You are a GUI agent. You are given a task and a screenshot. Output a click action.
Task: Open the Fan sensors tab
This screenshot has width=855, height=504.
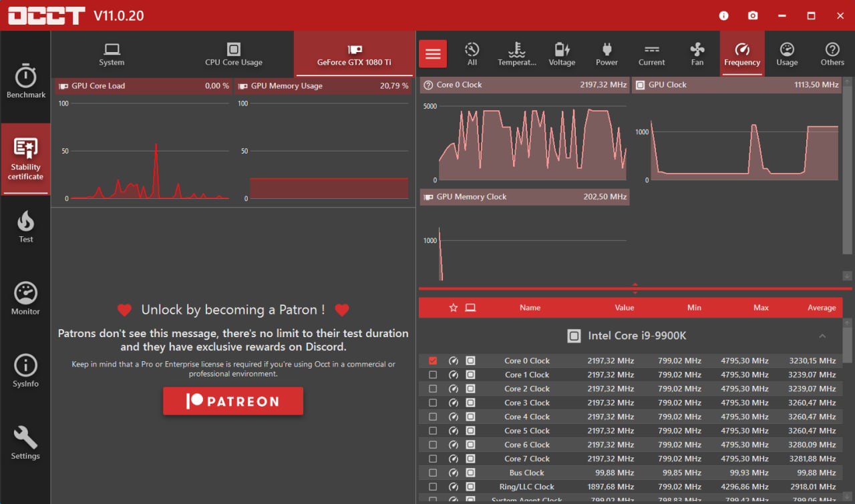tap(697, 54)
